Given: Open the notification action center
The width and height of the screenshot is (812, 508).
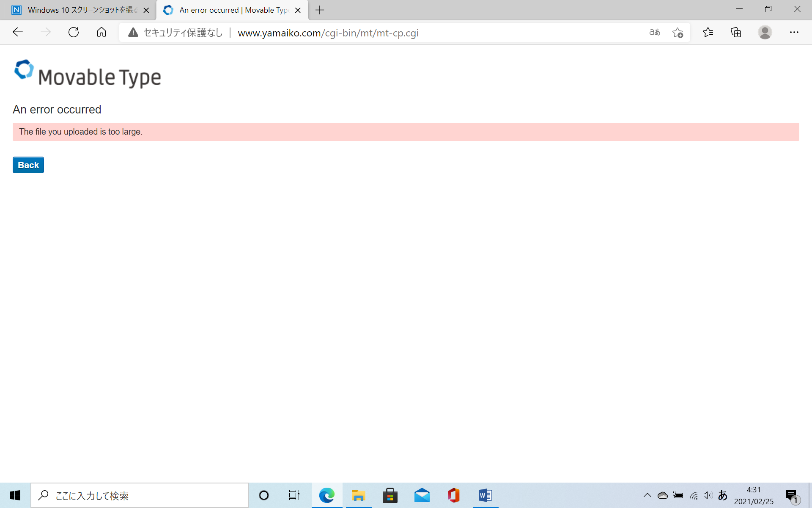Looking at the screenshot, I should pos(792,496).
